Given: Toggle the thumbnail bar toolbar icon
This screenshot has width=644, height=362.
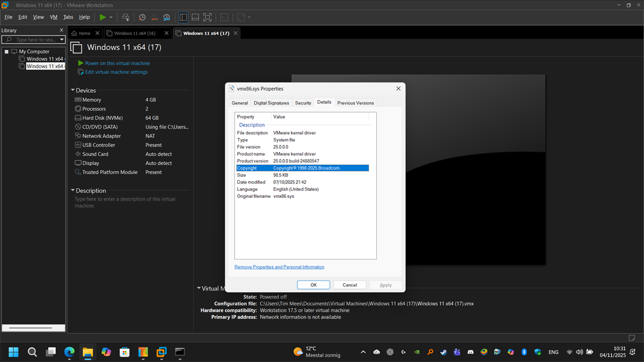Looking at the screenshot, I should pos(195,17).
